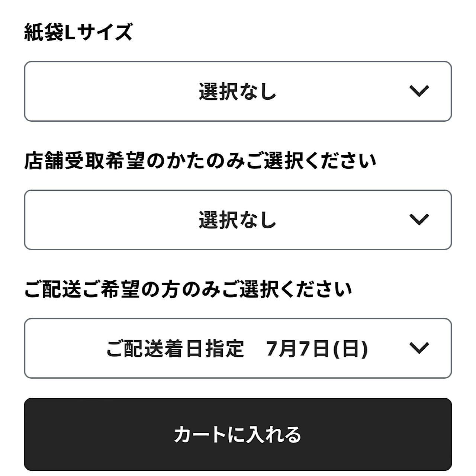Expand store pickup options via down arrow

coord(419,219)
